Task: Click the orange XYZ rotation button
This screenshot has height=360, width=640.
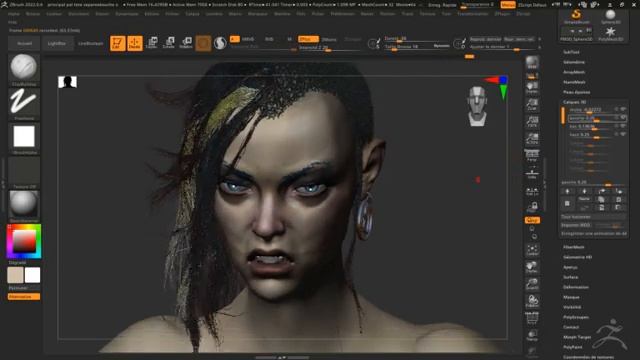Action: click(x=532, y=220)
